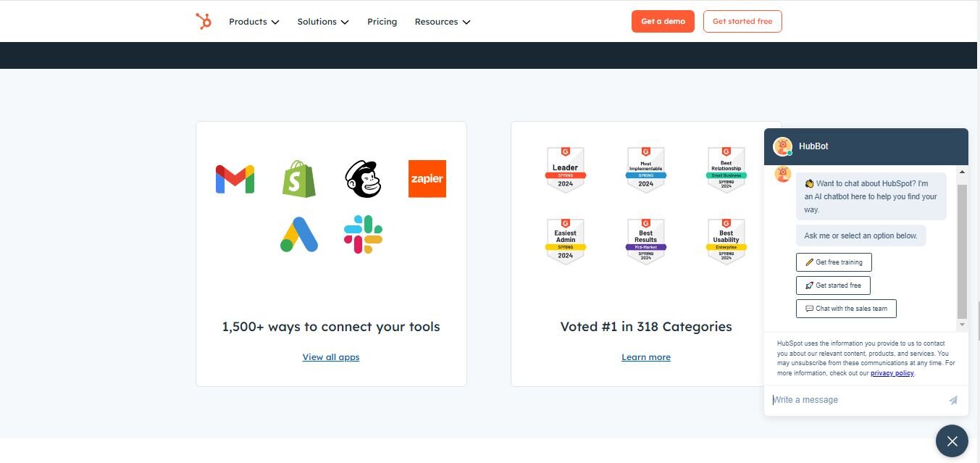This screenshot has width=980, height=463.
Task: Click the Get a demo button
Action: [663, 21]
